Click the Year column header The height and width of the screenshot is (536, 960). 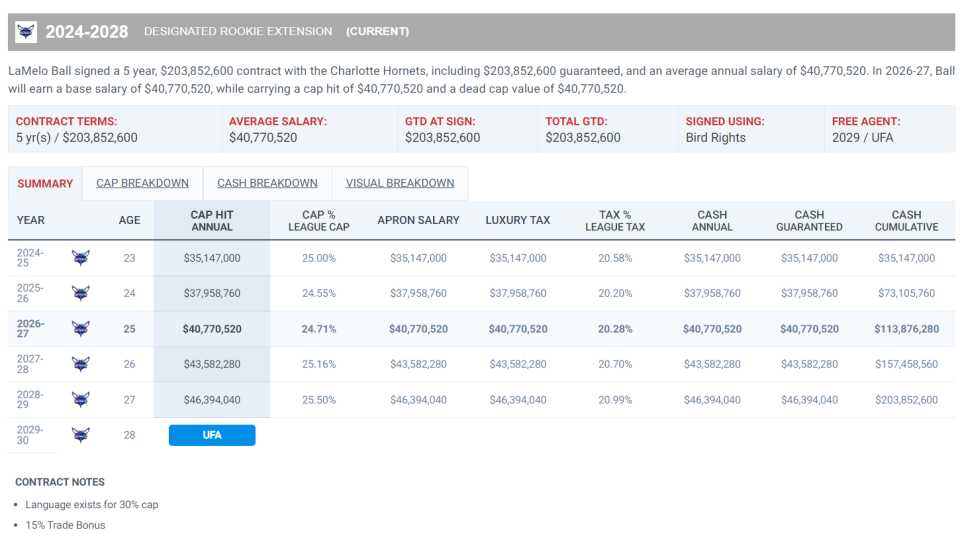31,220
